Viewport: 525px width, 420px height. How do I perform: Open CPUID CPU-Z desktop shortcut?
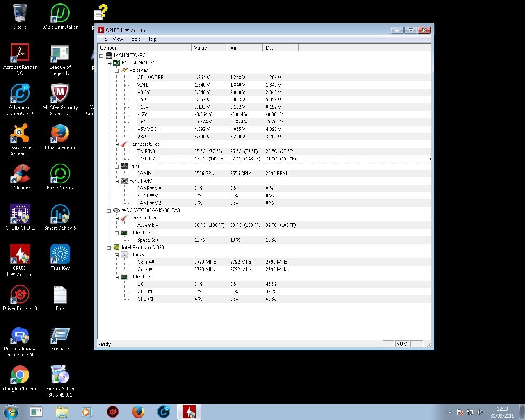point(20,218)
